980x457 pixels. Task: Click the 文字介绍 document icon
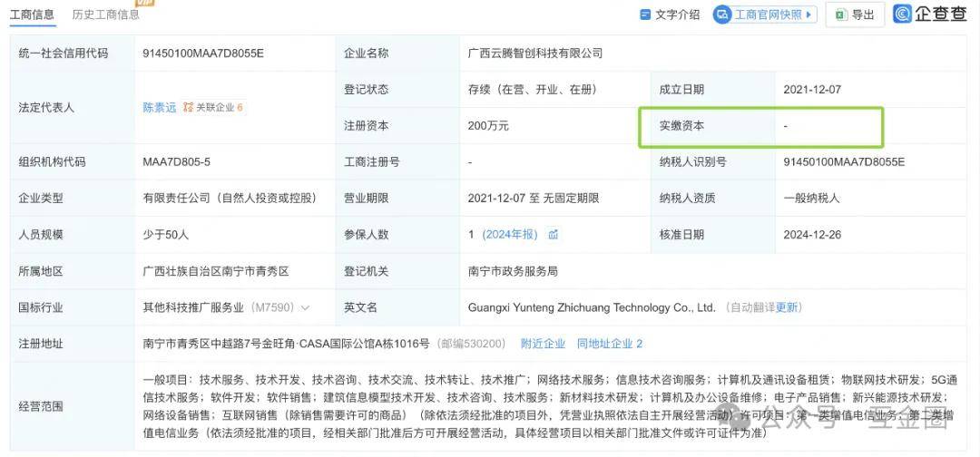pos(645,15)
